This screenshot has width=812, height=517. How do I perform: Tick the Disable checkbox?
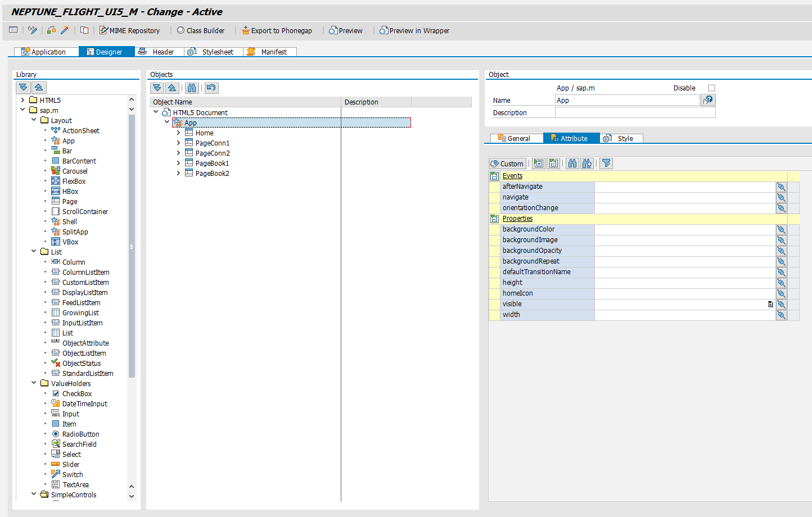(x=711, y=88)
